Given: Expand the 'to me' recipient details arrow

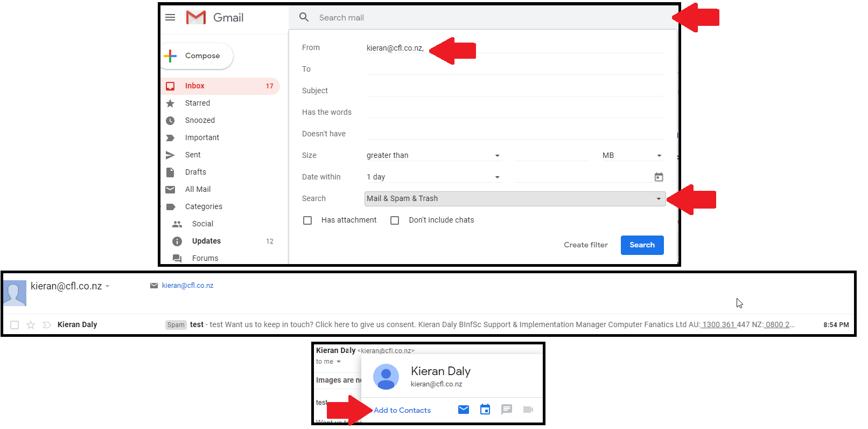Looking at the screenshot, I should (339, 362).
